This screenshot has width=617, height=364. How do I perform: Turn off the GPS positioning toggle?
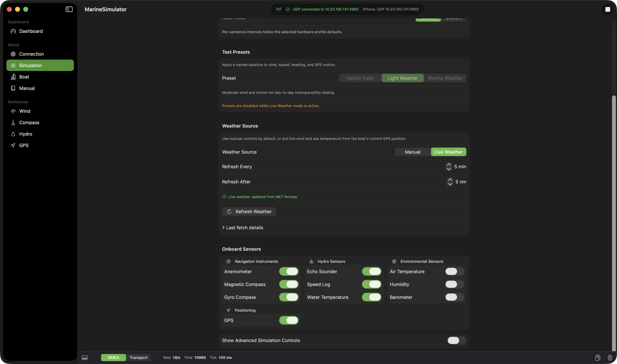pos(289,320)
